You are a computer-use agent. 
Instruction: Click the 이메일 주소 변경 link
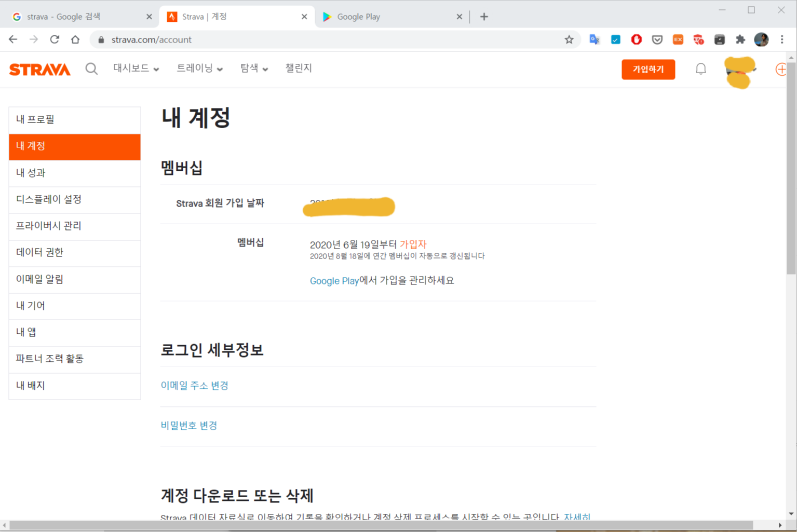[194, 386]
